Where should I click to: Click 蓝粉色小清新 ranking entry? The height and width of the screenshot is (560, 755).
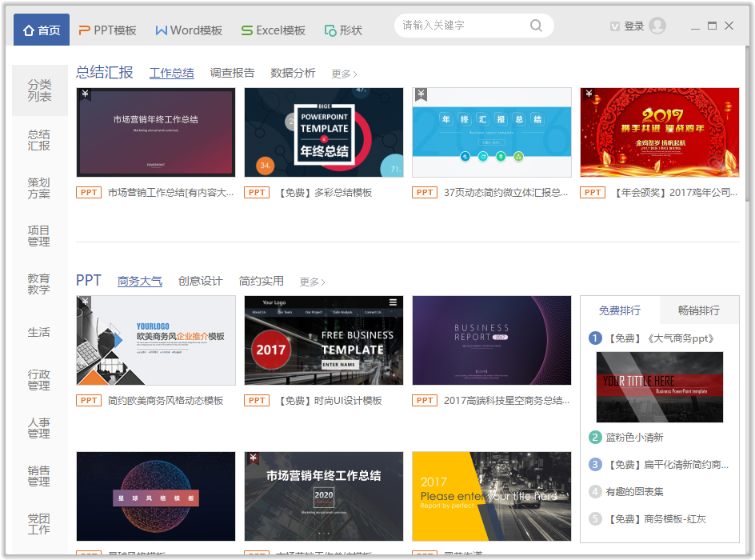634,438
